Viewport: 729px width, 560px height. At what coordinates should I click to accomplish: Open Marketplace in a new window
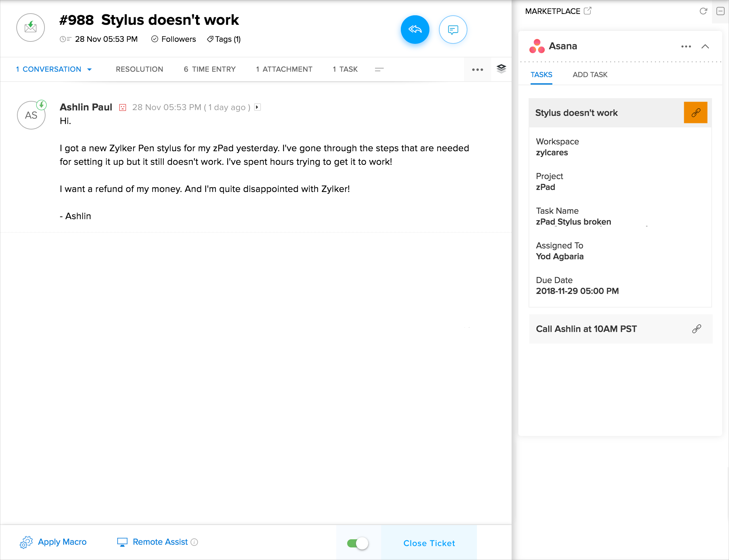coord(587,11)
